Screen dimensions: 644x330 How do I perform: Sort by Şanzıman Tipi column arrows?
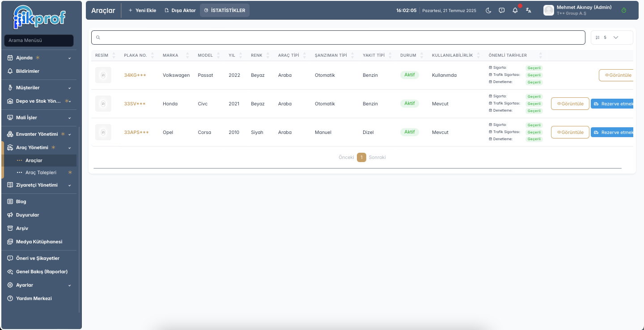coord(353,55)
